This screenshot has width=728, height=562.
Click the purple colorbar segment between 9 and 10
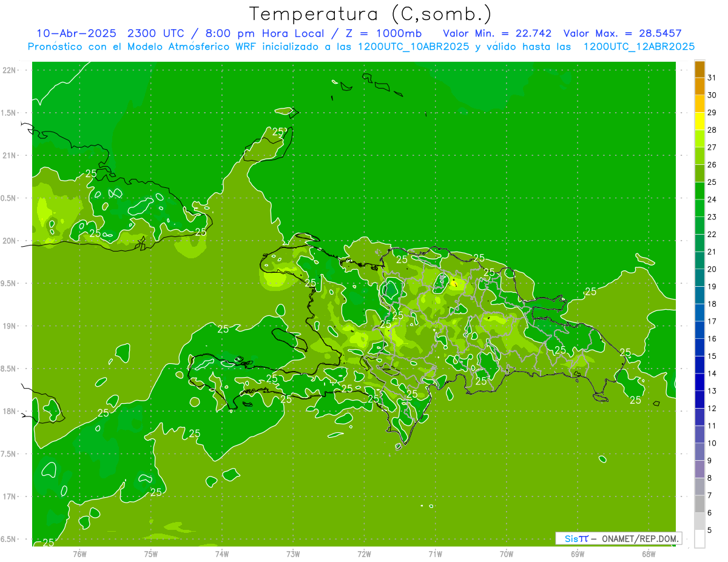699,452
